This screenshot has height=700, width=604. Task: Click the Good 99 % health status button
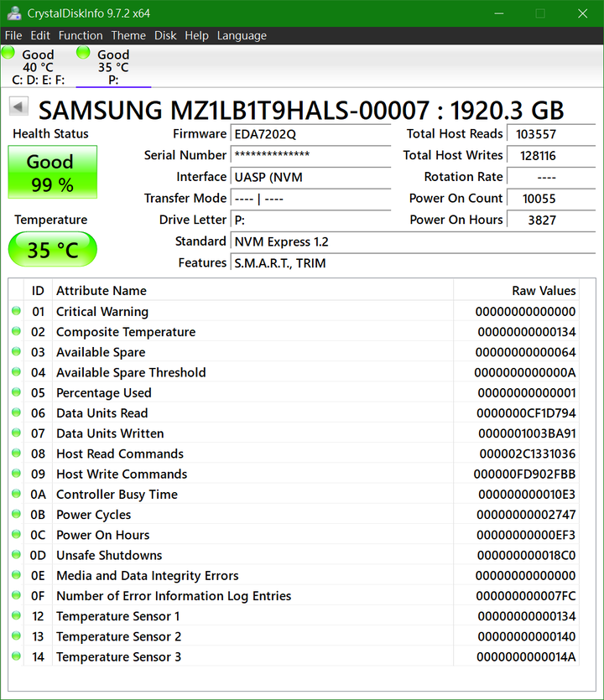click(52, 173)
